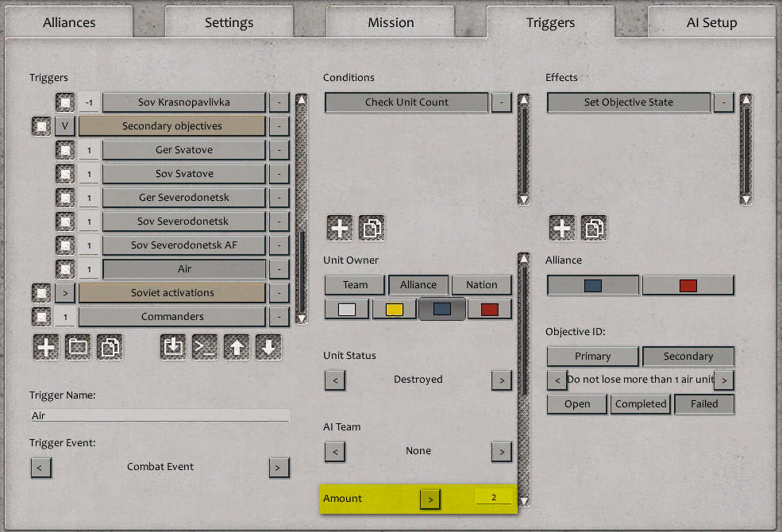Remove the Set Objective State effect
Image resolution: width=782 pixels, height=532 pixels.
pos(724,102)
